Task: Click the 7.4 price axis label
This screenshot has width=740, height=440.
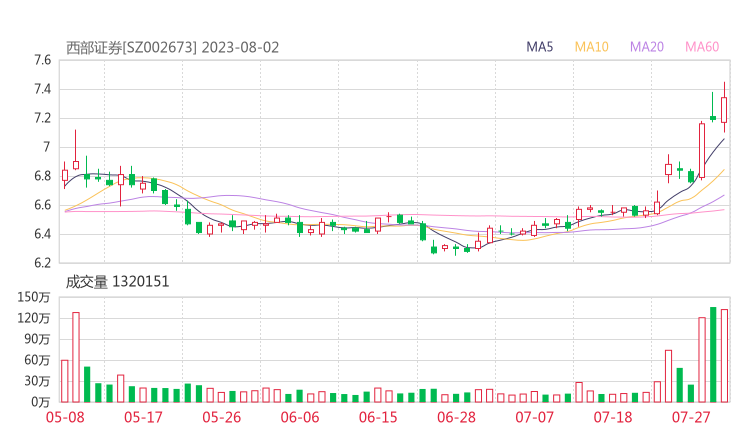Action: [42, 89]
